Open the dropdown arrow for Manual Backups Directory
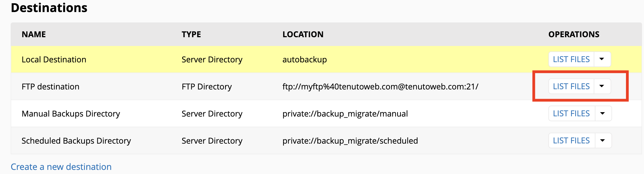644x174 pixels. tap(602, 113)
